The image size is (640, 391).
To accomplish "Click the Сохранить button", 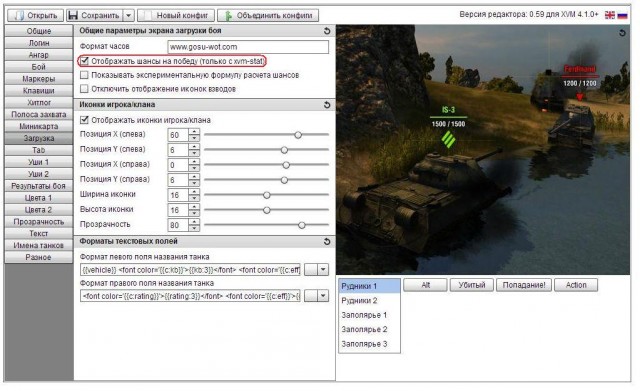I will 94,16.
